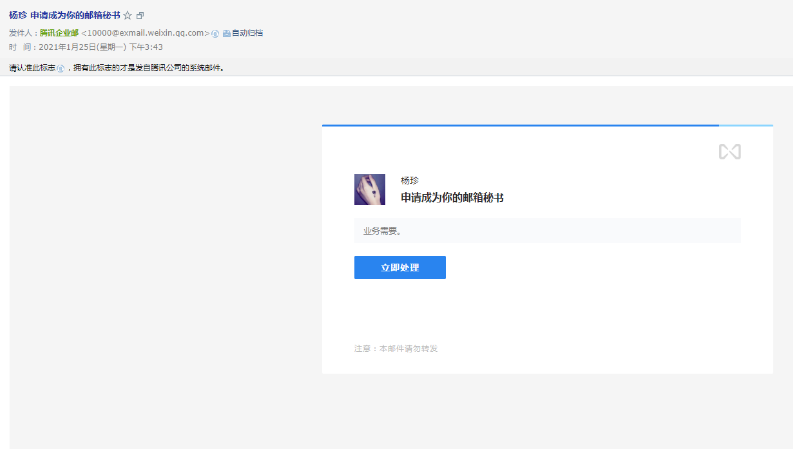Click the 自动归档 archive icon

coord(226,33)
